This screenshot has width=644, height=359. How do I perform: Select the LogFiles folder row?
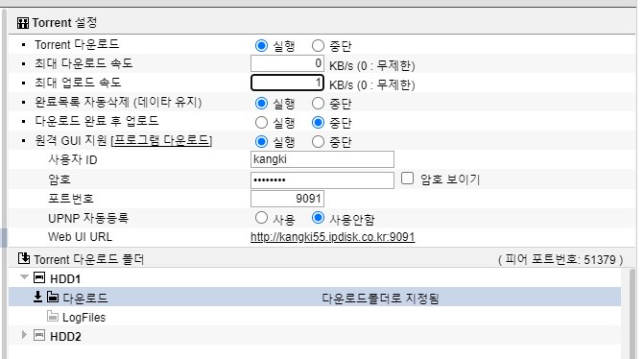315,317
